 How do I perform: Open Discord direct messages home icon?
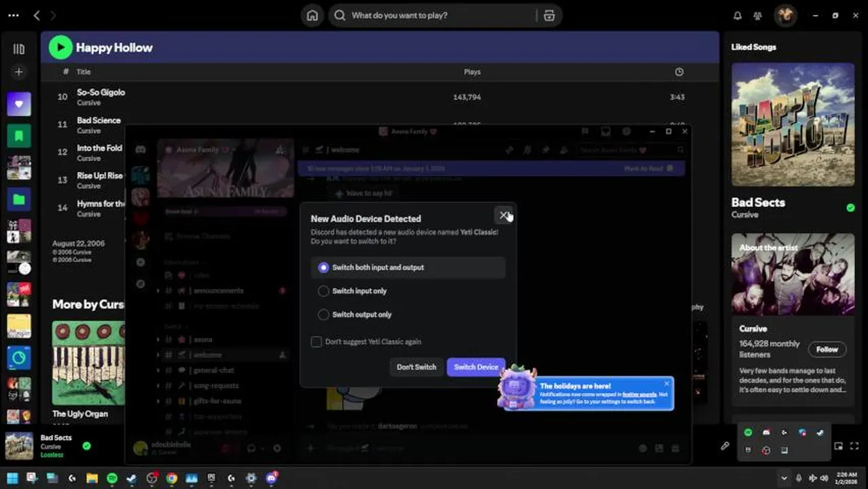click(141, 149)
